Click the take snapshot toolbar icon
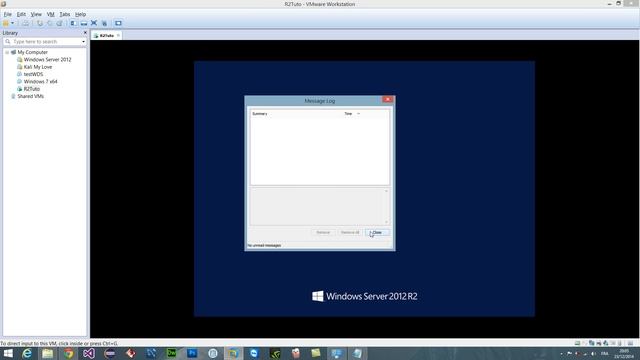The width and height of the screenshot is (640, 360). click(40, 23)
